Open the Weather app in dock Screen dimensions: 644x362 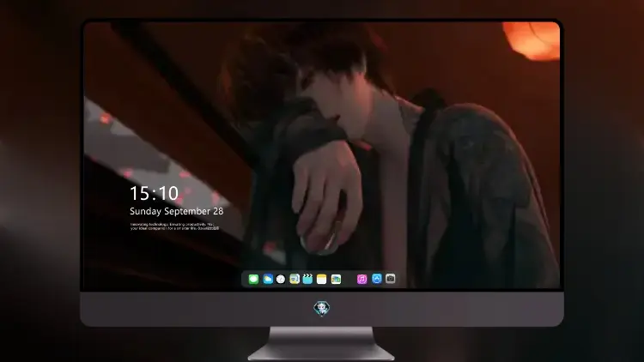tap(268, 279)
